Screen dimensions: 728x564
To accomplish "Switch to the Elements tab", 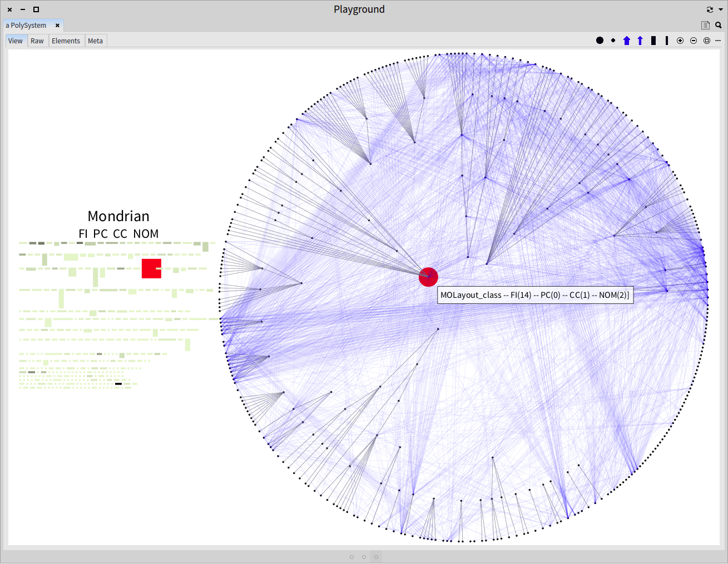I will click(66, 41).
